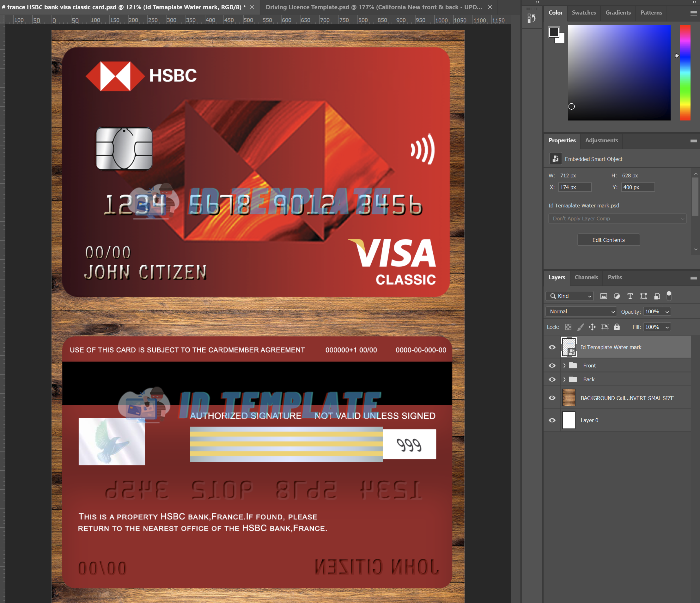Click the Opacity value field
Screen dimensions: 700x603
tap(653, 312)
